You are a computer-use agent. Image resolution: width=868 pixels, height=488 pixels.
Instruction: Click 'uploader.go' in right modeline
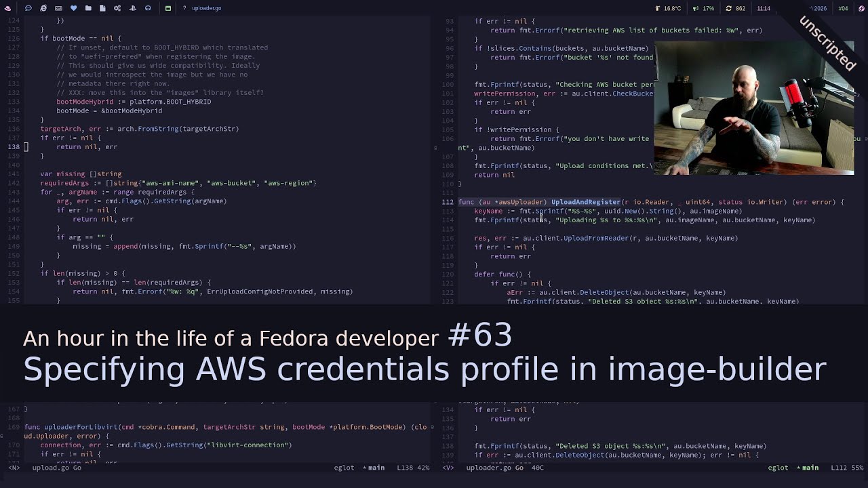488,468
